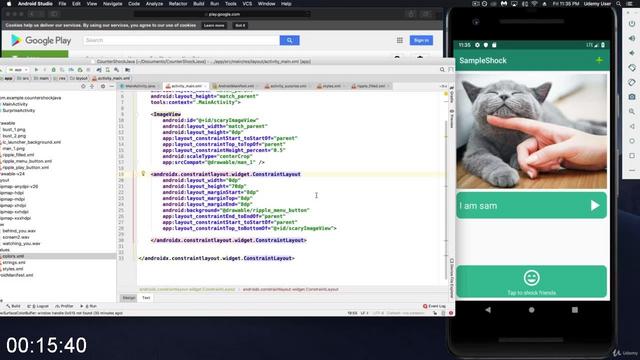
Task: Open the File menu
Action: (x=62, y=4)
